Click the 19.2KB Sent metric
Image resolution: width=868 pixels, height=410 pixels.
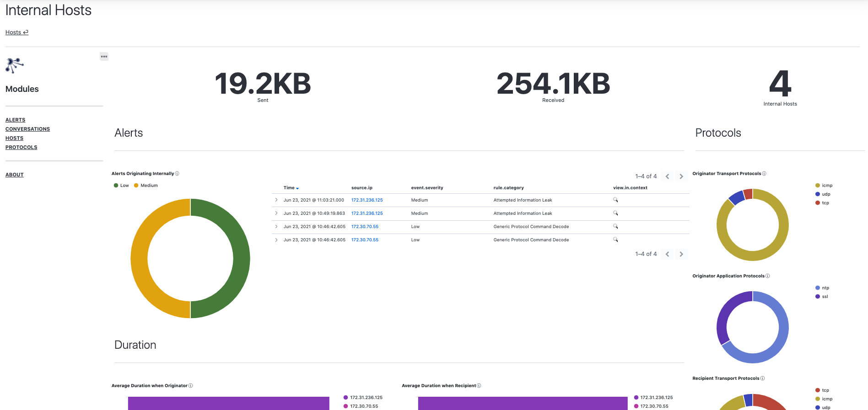tap(263, 87)
